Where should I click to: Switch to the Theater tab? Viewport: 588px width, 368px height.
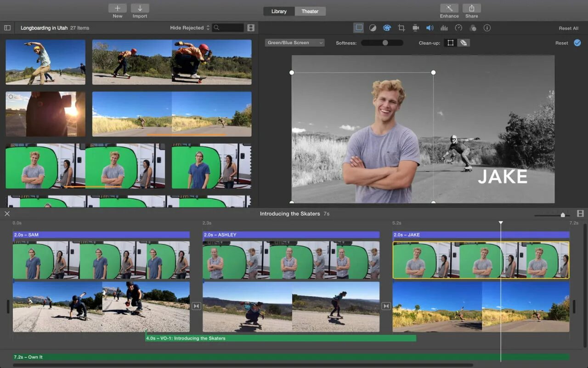coord(310,11)
